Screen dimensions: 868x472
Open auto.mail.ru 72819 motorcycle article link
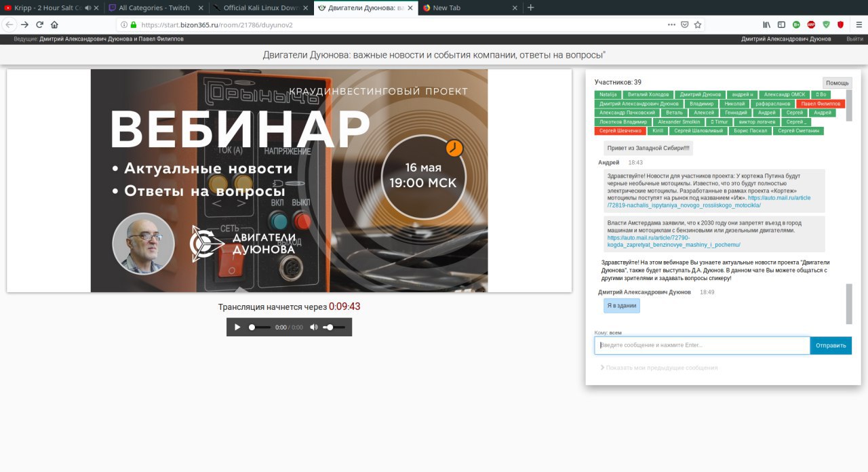pyautogui.click(x=709, y=201)
